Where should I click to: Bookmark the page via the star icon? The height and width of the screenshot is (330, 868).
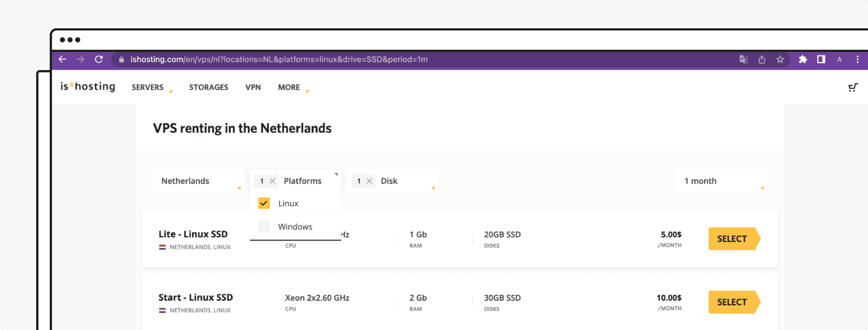click(x=780, y=59)
